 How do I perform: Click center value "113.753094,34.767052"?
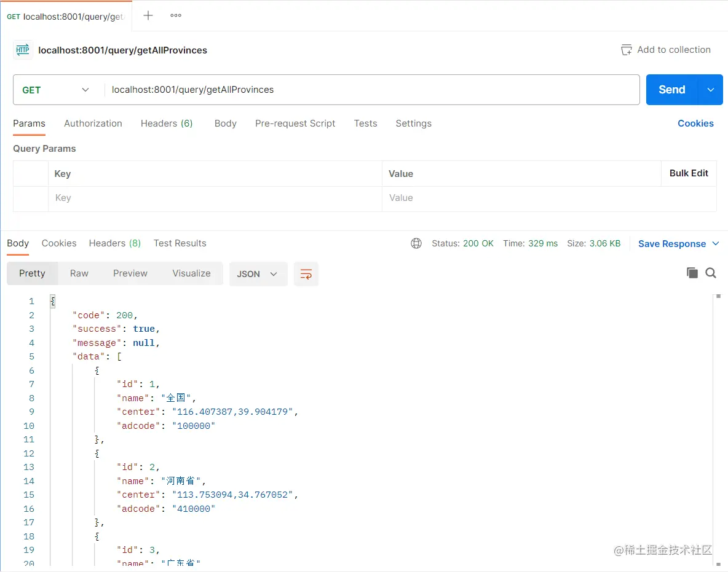(232, 495)
